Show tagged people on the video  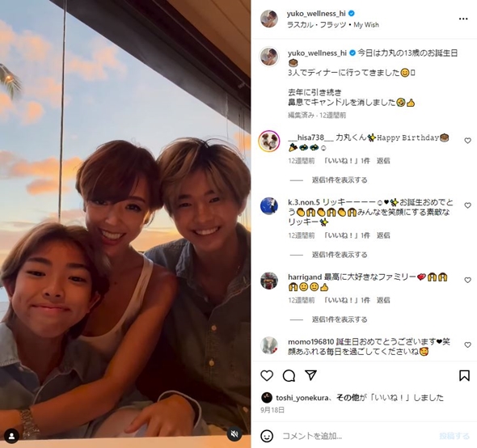(x=11, y=437)
